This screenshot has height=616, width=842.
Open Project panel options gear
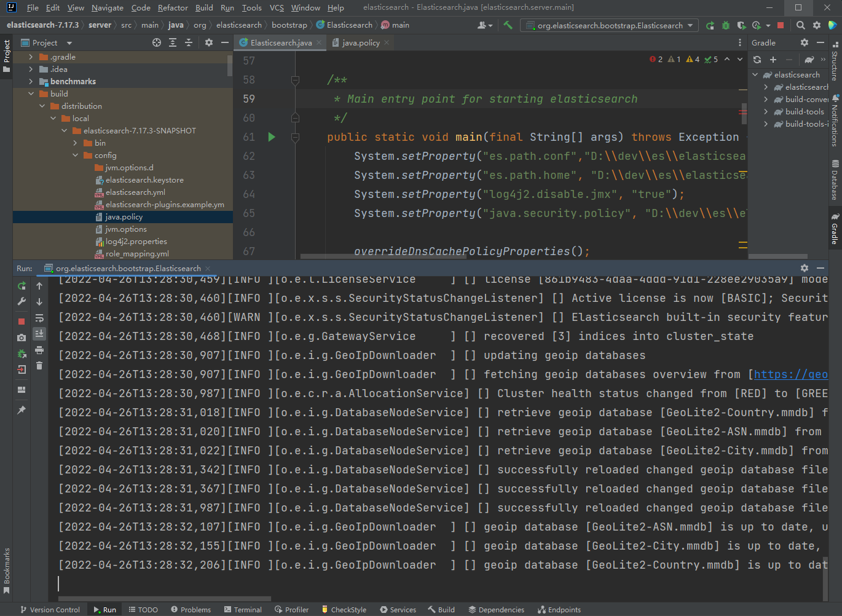point(209,42)
